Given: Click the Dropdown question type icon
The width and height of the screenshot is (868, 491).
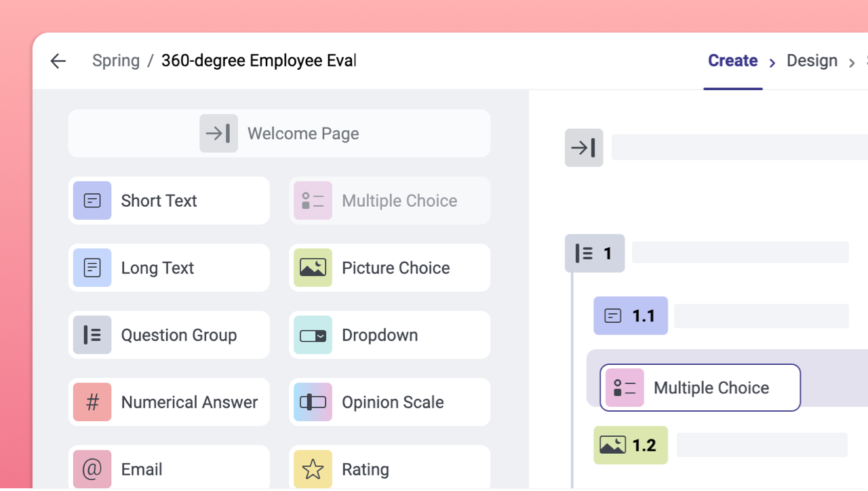Looking at the screenshot, I should coord(313,335).
